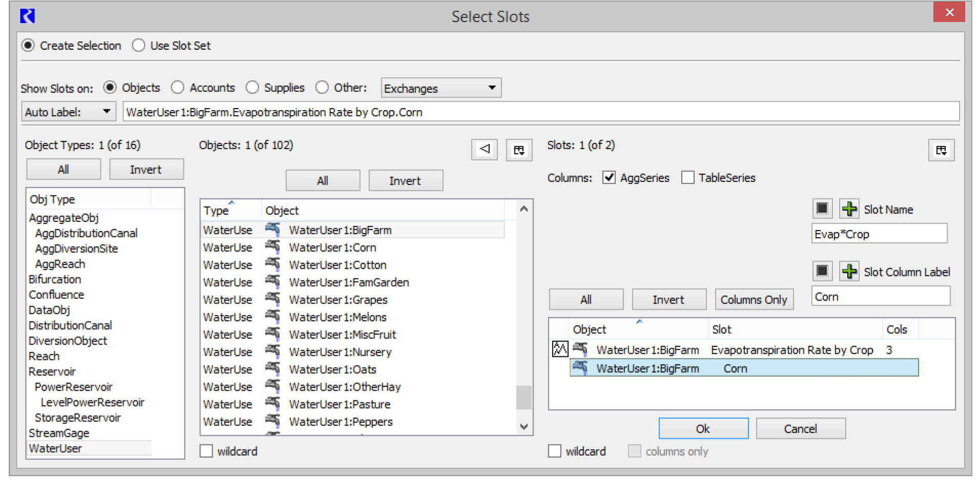This screenshot has height=491, width=980.
Task: Click the Columns Only button
Action: coord(754,300)
